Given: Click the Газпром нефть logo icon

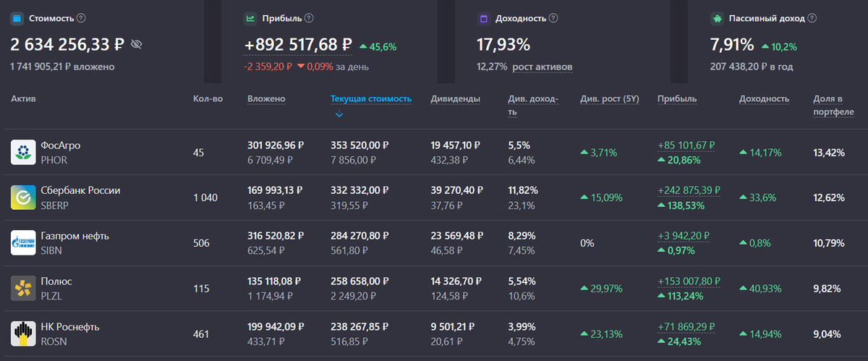Looking at the screenshot, I should (x=24, y=243).
